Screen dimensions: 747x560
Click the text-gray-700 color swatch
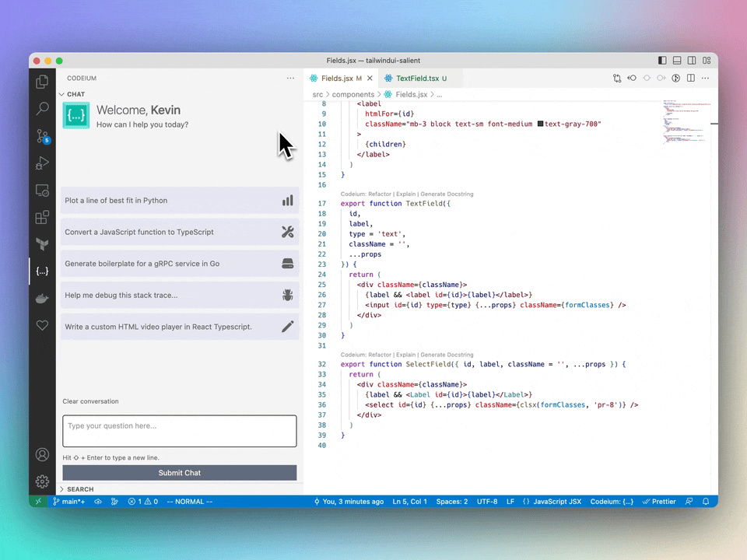[541, 124]
